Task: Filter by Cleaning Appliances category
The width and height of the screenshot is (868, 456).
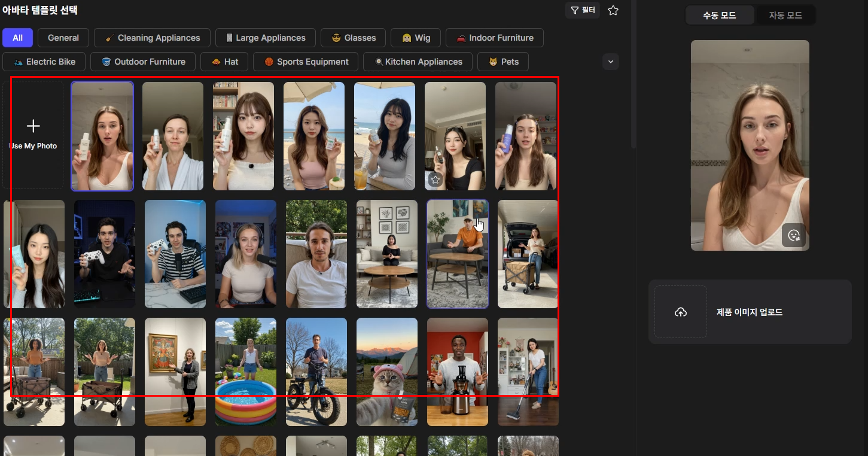Action: click(152, 38)
